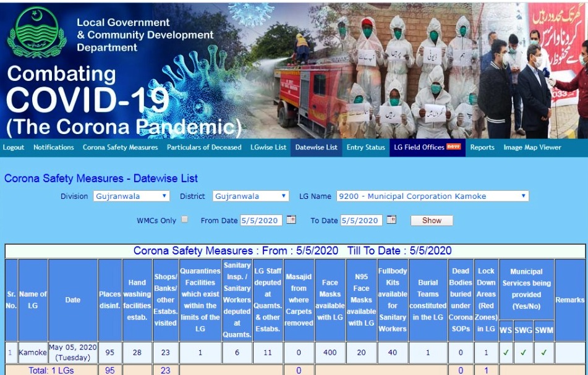Click the SWG green checkmark for Kamoke
Viewport: 588px width, 375px height.
click(523, 352)
